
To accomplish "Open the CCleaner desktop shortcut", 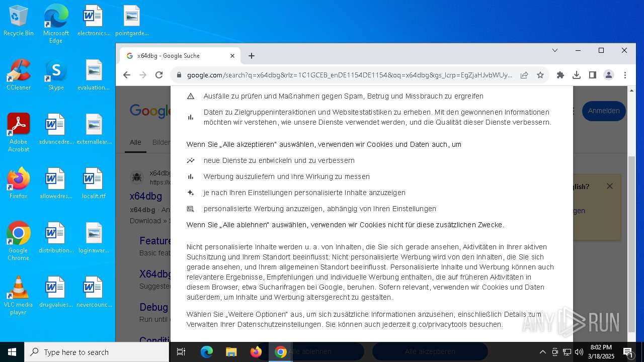I will click(19, 75).
